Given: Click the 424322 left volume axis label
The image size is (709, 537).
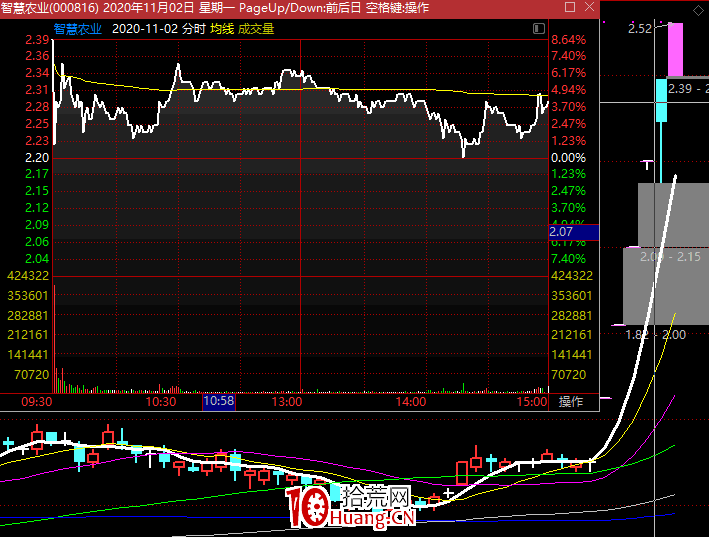Looking at the screenshot, I should coord(28,276).
